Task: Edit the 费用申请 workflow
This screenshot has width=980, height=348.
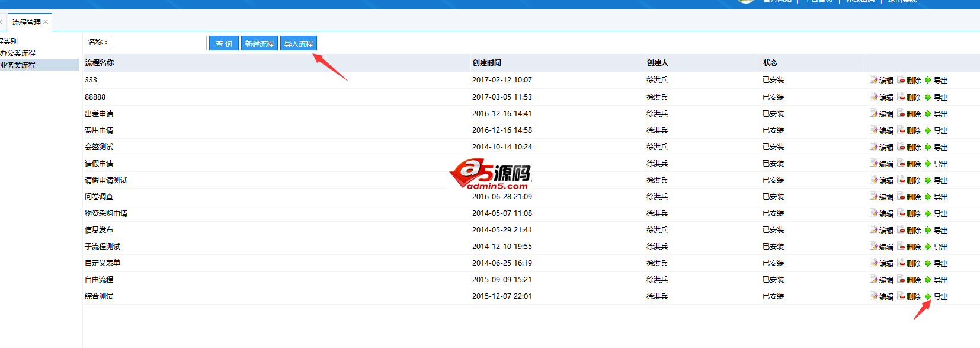Action: tap(882, 130)
